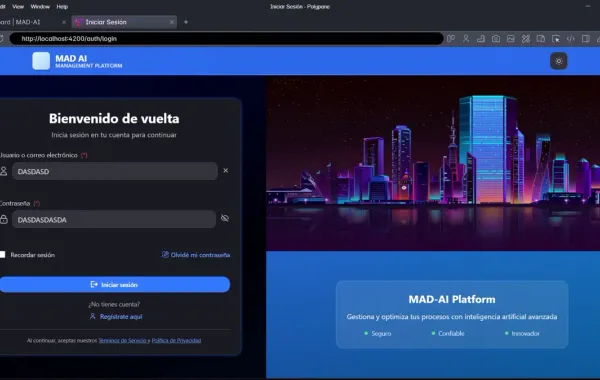
Task: Toggle the theme button in the header
Action: pyautogui.click(x=558, y=61)
